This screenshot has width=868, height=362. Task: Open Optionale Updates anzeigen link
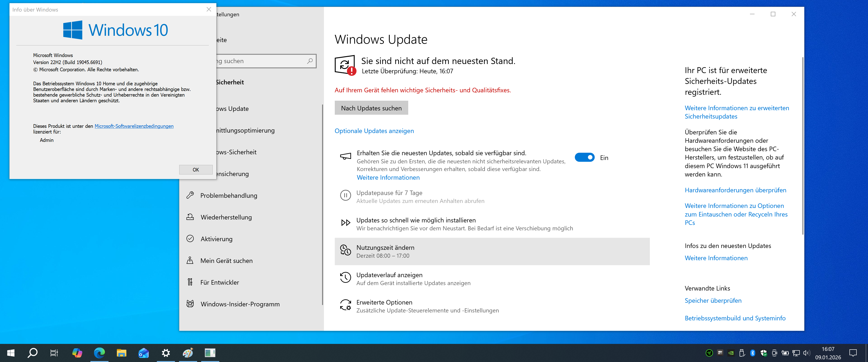[374, 131]
